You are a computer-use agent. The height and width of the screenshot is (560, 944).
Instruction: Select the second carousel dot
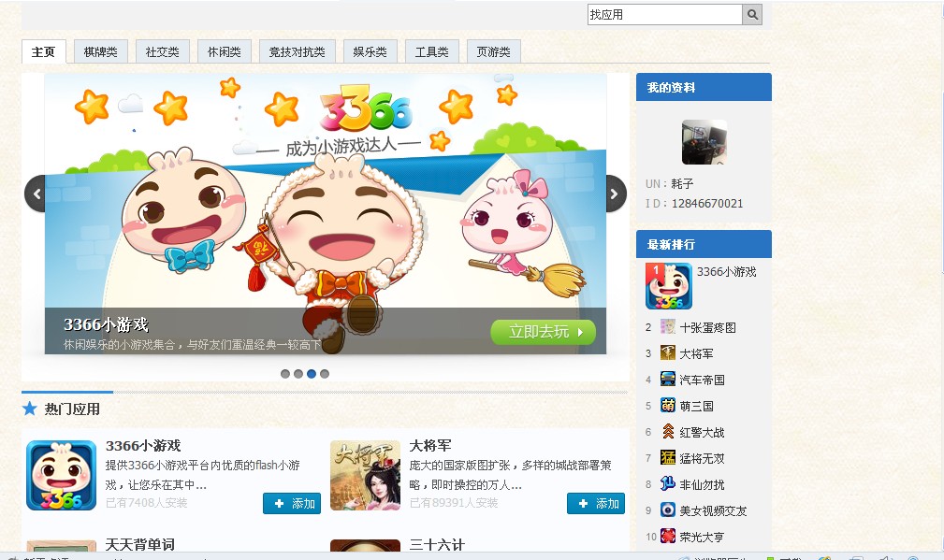(x=298, y=374)
